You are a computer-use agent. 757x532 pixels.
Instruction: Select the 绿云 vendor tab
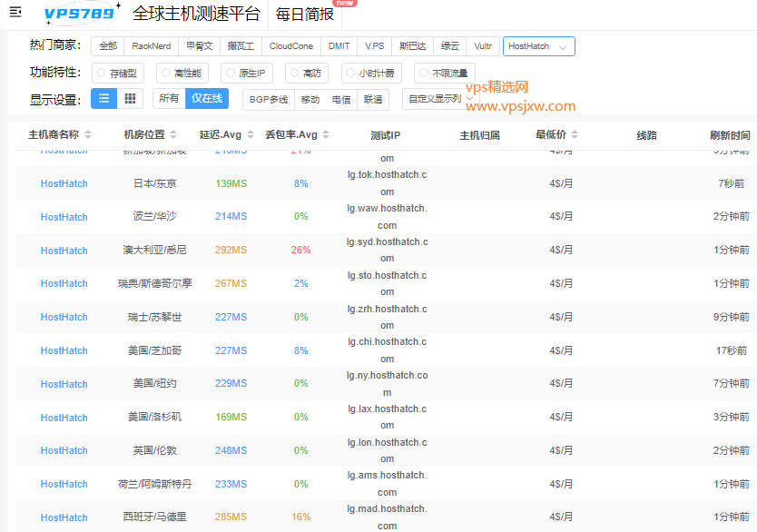450,46
